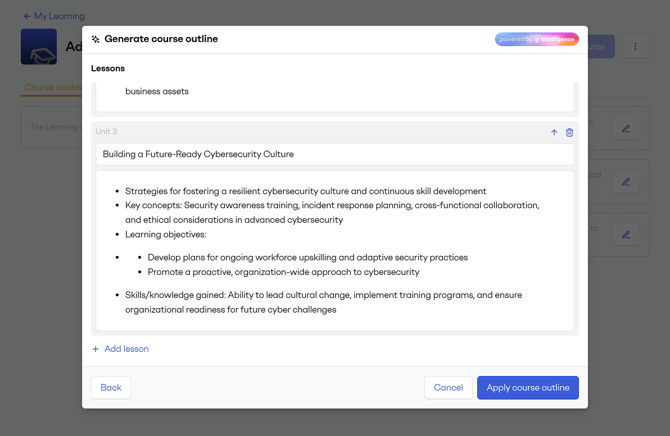Delete Unit 3 with trash icon
670x436 pixels.
[570, 132]
